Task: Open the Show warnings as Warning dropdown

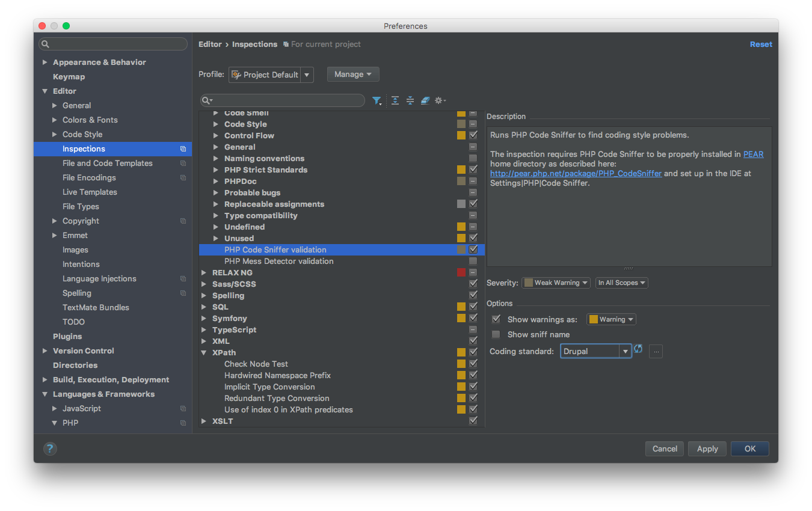Action: pos(612,319)
